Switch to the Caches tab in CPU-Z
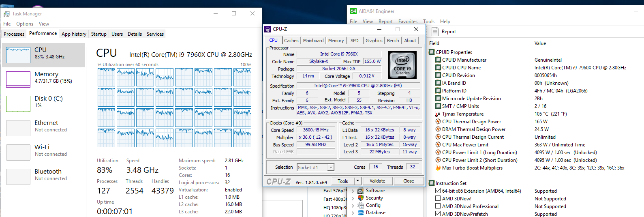This screenshot has height=217, width=644. coord(291,41)
